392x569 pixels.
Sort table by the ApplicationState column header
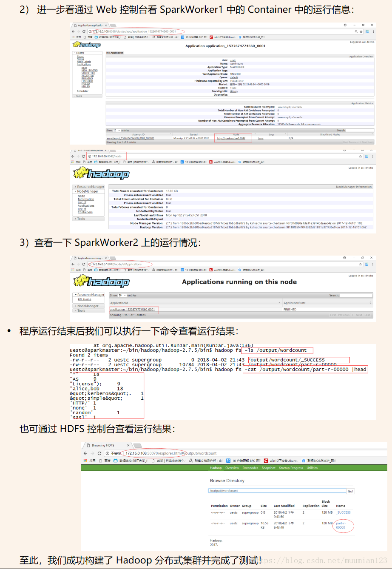(x=328, y=303)
